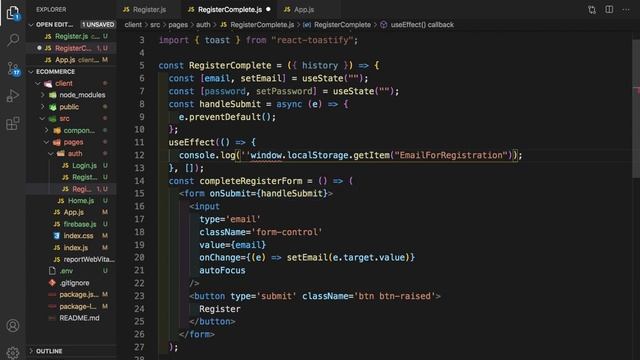640x360 pixels.
Task: Open the Extensions view
Action: pyautogui.click(x=13, y=123)
